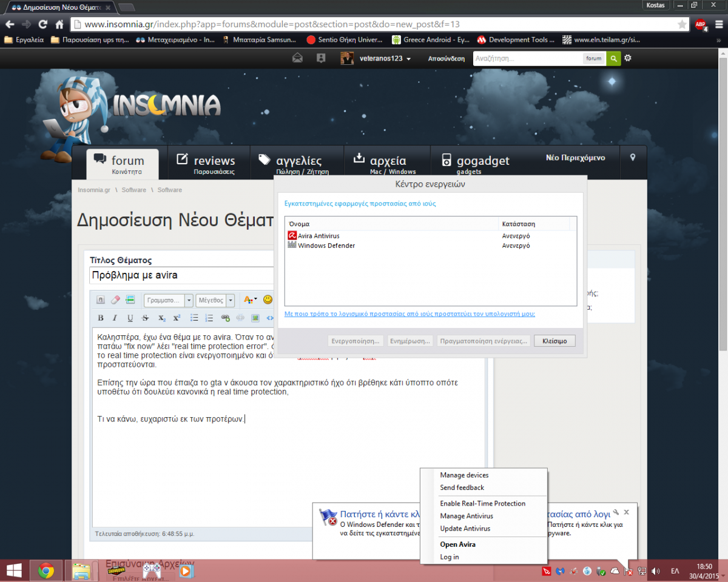Open Windows Media Player taskbar icon

point(186,570)
